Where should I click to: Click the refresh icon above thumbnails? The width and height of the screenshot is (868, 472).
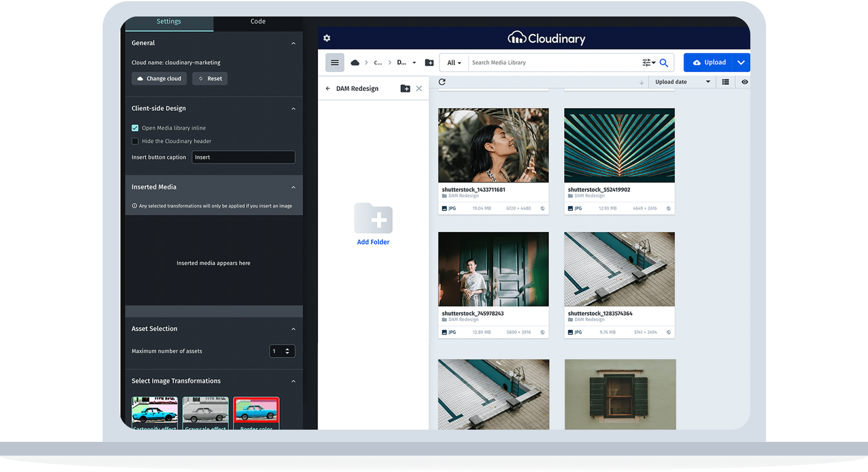[442, 82]
